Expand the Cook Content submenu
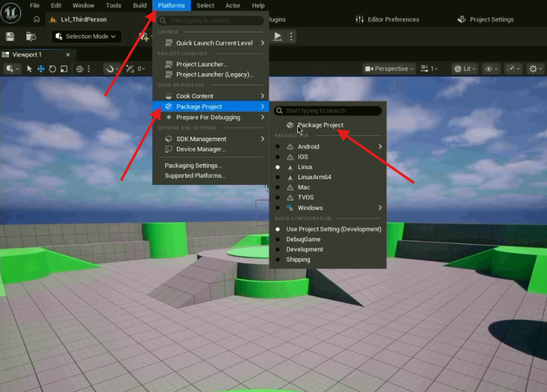Image resolution: width=547 pixels, height=392 pixels. tap(210, 96)
